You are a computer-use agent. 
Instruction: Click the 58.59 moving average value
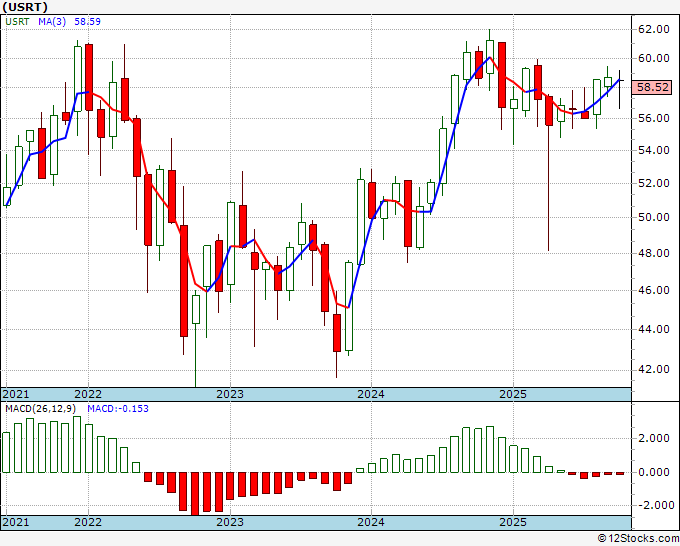tap(88, 21)
